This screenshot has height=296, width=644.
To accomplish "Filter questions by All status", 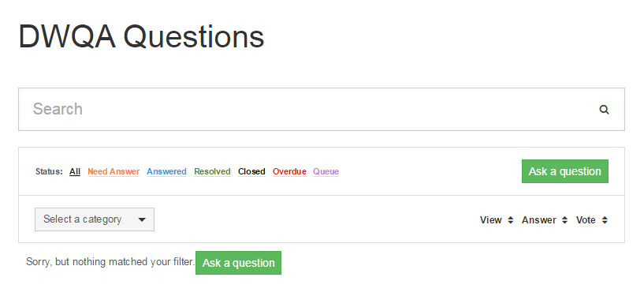I will click(75, 171).
